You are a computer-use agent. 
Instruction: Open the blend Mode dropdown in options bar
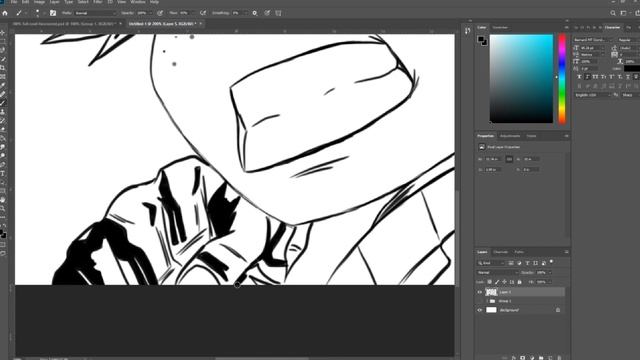[96, 13]
